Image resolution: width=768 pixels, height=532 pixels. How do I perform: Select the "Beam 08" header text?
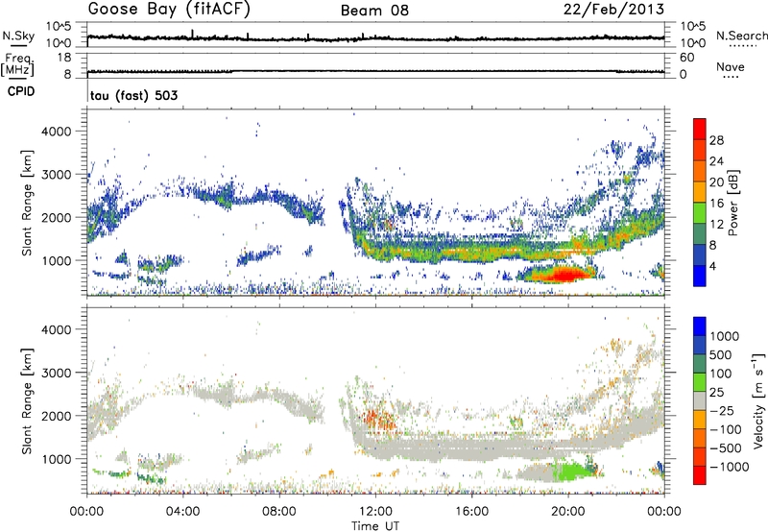click(374, 11)
